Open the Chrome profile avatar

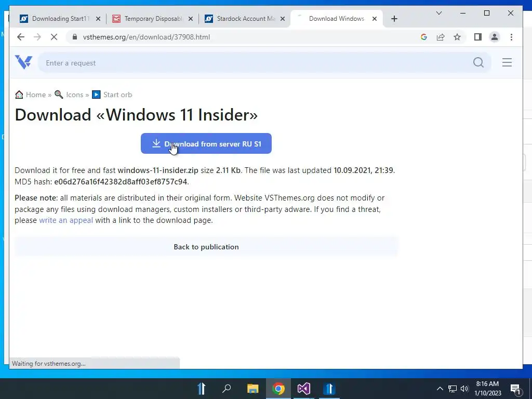click(x=495, y=37)
